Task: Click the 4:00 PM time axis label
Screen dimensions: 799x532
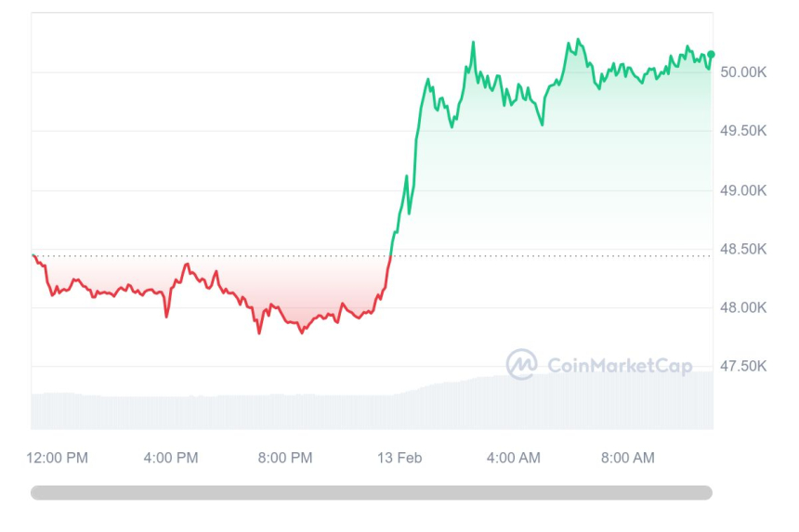Action: [x=171, y=458]
